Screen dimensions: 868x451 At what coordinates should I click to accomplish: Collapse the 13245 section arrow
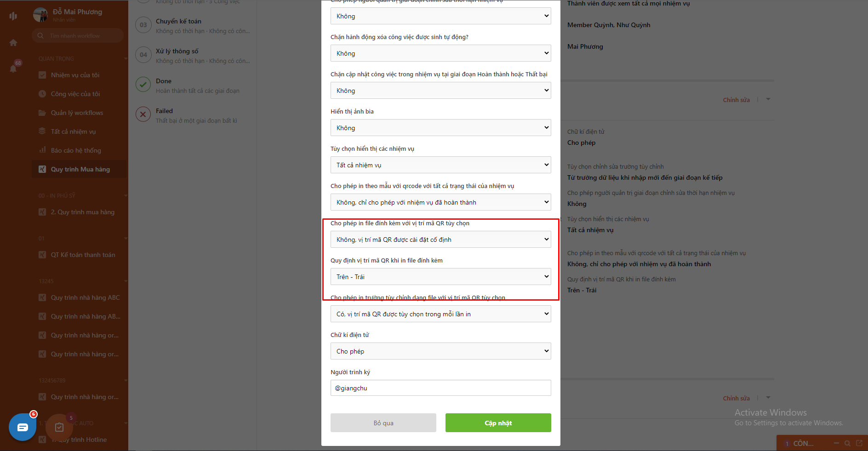coord(126,281)
